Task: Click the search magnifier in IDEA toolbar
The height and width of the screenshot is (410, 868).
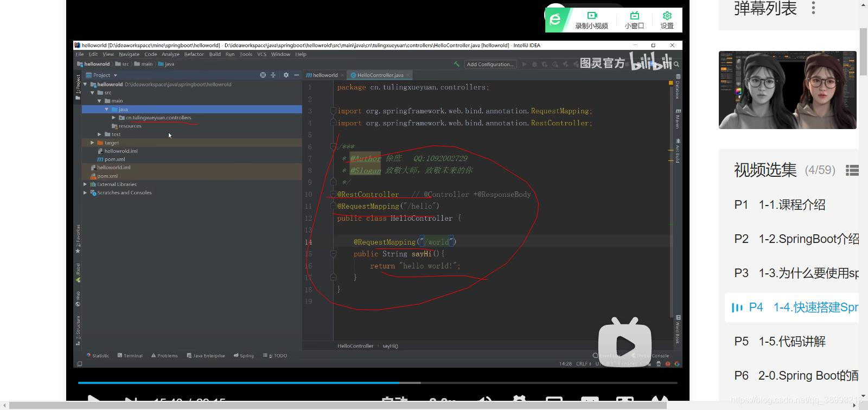Action: pyautogui.click(x=676, y=64)
